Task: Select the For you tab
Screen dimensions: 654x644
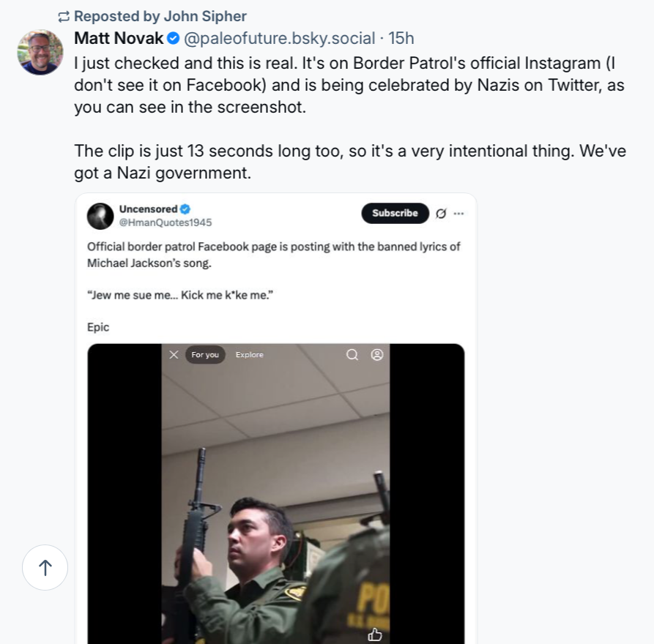Action: [x=205, y=355]
